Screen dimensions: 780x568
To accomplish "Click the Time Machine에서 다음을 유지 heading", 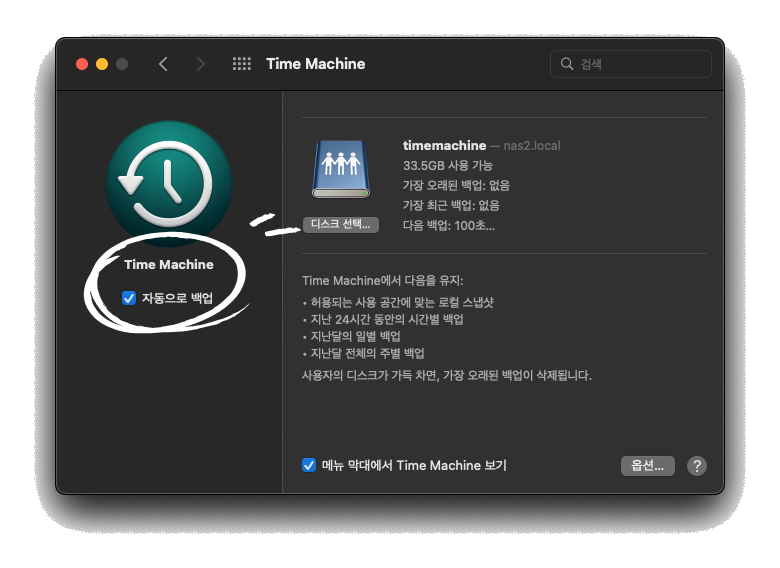I will tap(383, 281).
